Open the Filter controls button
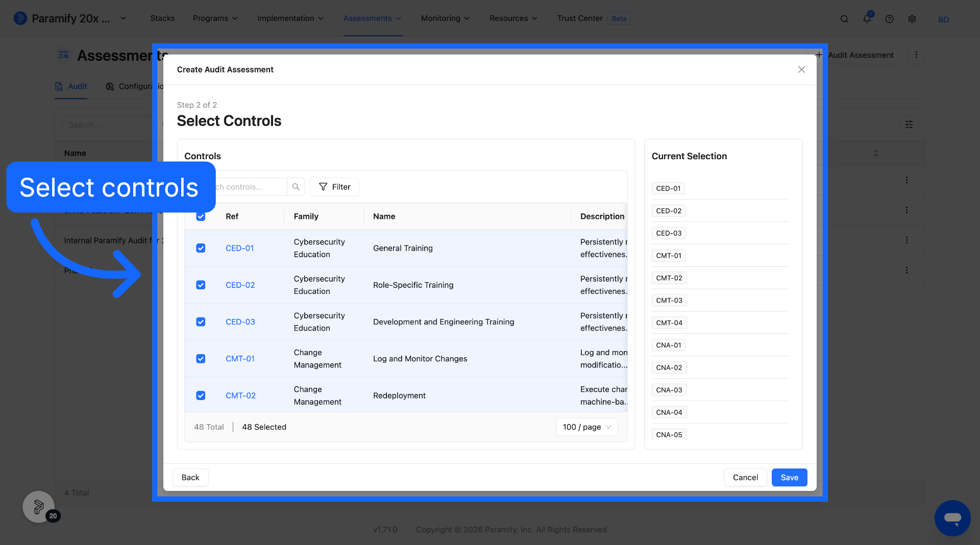980x545 pixels. click(334, 187)
